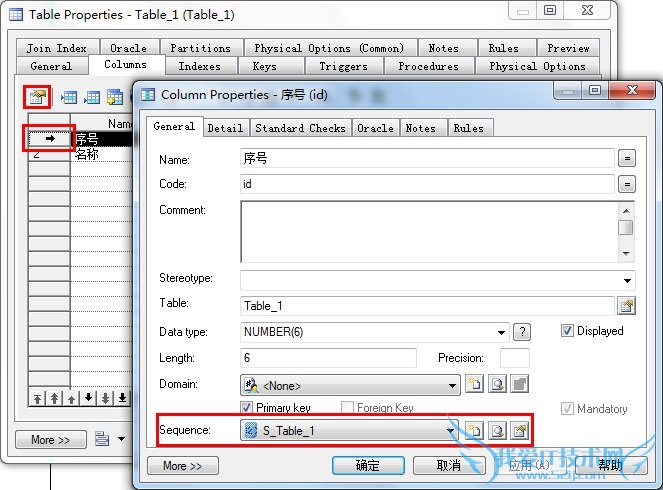This screenshot has width=663, height=490.
Task: Click the equals button next to Code
Action: pyautogui.click(x=627, y=184)
